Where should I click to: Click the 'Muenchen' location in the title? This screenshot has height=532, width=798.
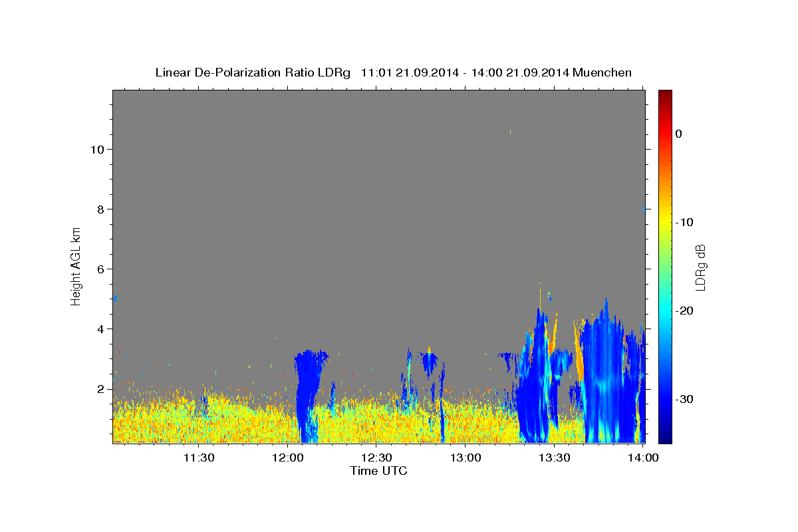click(x=602, y=72)
